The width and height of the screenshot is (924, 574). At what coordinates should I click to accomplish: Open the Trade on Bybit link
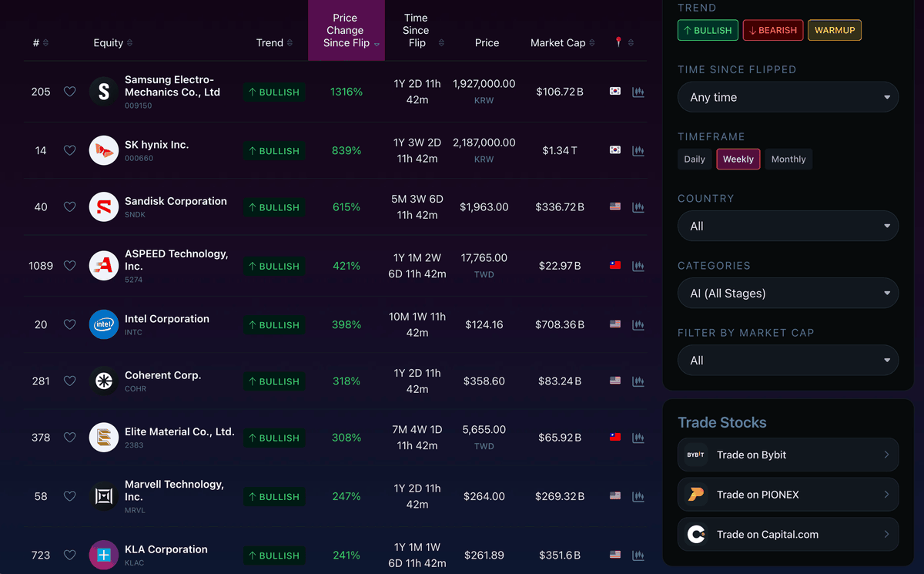click(x=788, y=455)
